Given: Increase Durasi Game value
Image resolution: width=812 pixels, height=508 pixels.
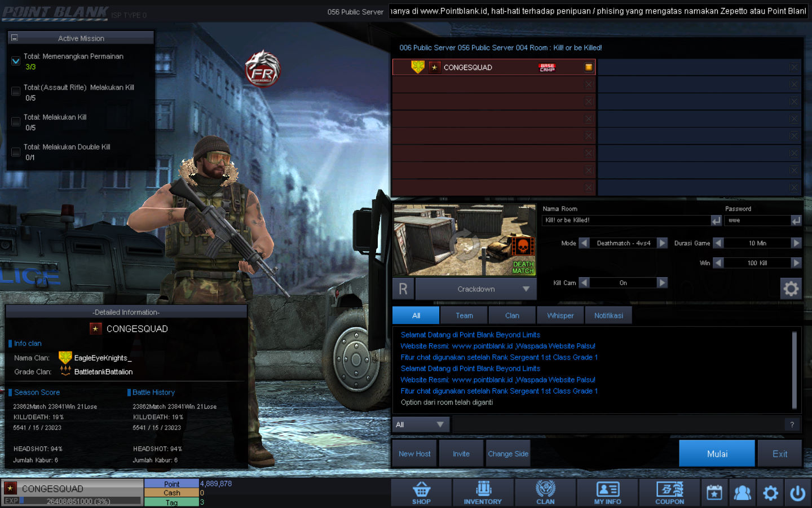Looking at the screenshot, I should tap(796, 243).
